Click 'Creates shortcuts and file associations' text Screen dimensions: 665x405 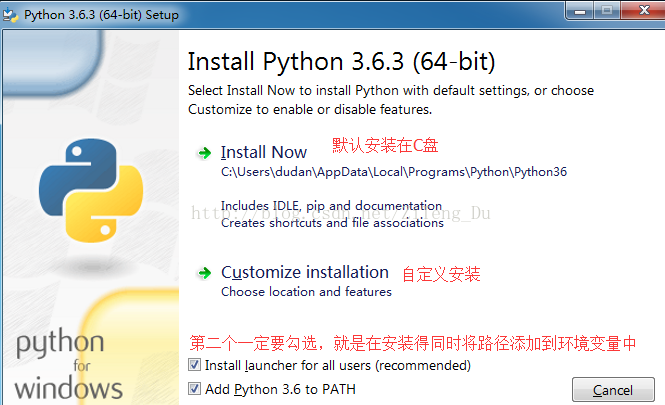pos(332,223)
